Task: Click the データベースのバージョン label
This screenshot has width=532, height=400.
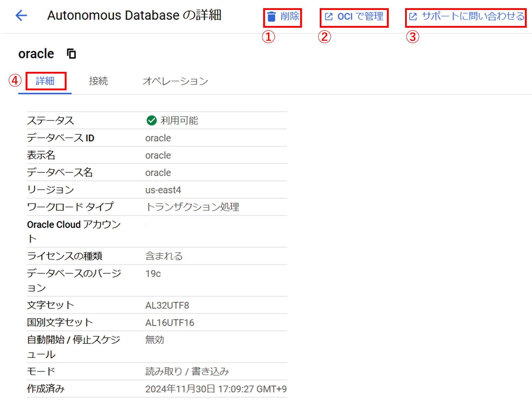Action: 74,281
